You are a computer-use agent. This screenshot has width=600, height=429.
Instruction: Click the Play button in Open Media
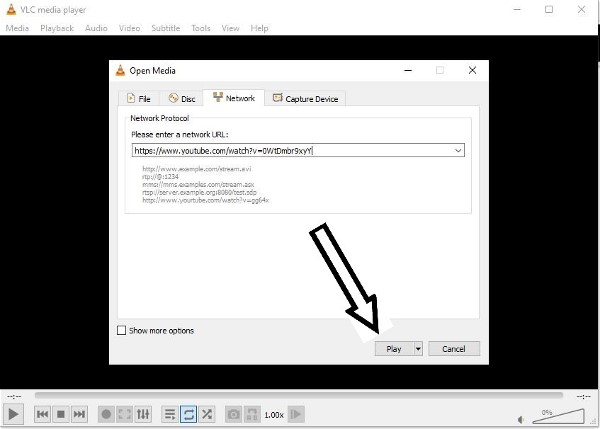[394, 349]
